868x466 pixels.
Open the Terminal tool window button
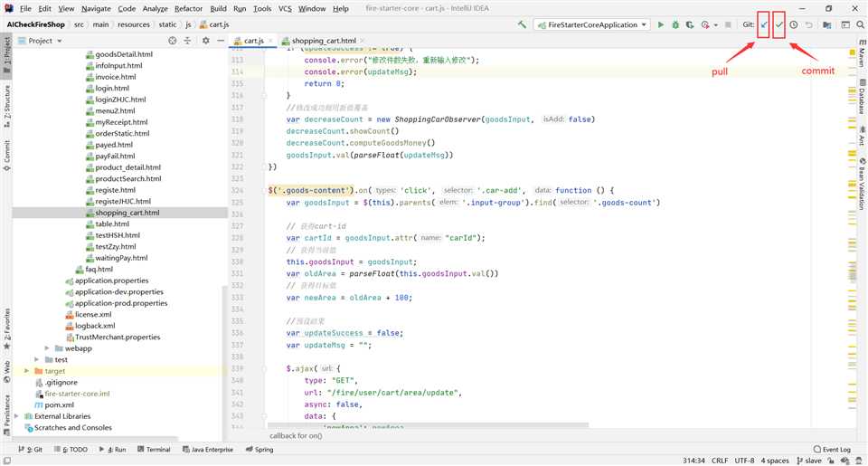tap(154, 450)
